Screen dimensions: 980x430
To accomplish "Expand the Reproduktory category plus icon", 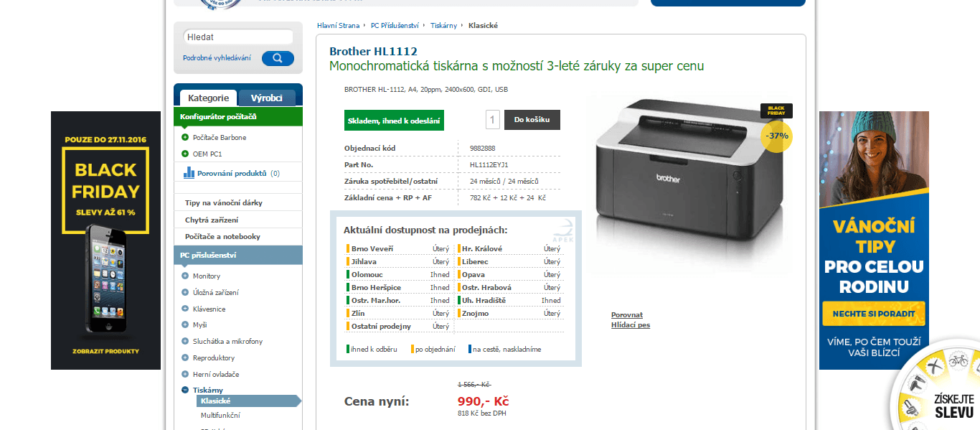I will [x=185, y=357].
